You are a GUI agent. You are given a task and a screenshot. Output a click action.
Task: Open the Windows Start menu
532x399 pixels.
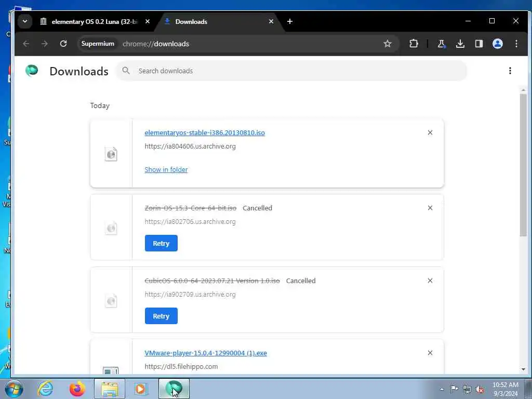14,389
